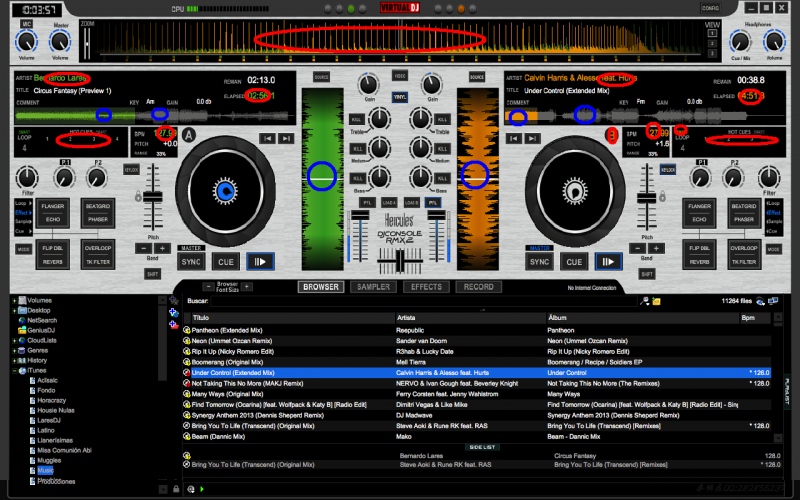This screenshot has width=800, height=500.
Task: Click the pitch lock padlock on deck A
Action: [x=138, y=195]
